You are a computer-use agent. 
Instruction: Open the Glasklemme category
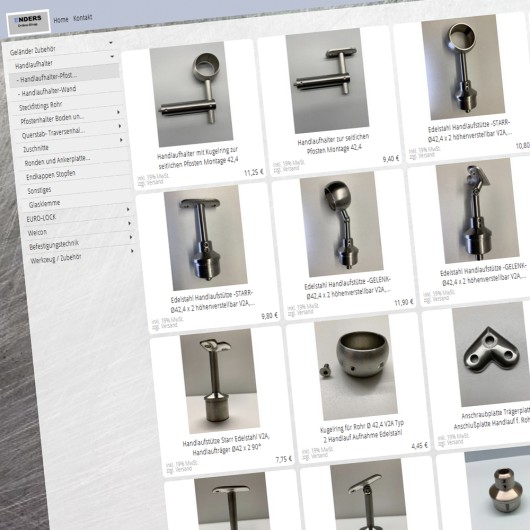point(45,204)
